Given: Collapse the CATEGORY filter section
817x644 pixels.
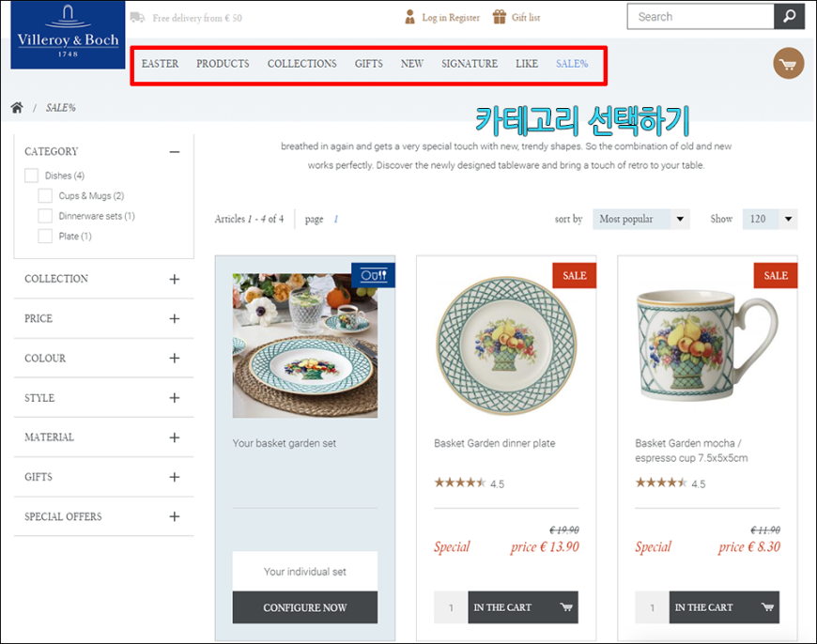Looking at the screenshot, I should click(x=175, y=152).
